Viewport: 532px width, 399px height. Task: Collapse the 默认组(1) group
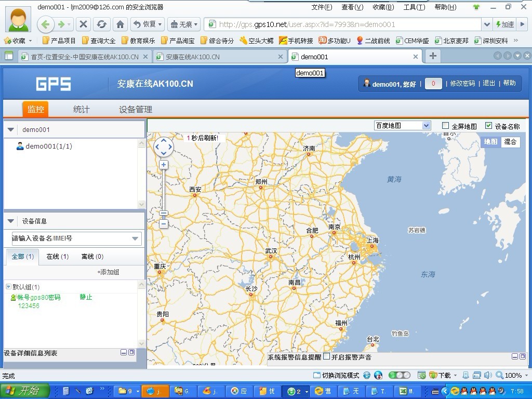click(8, 287)
